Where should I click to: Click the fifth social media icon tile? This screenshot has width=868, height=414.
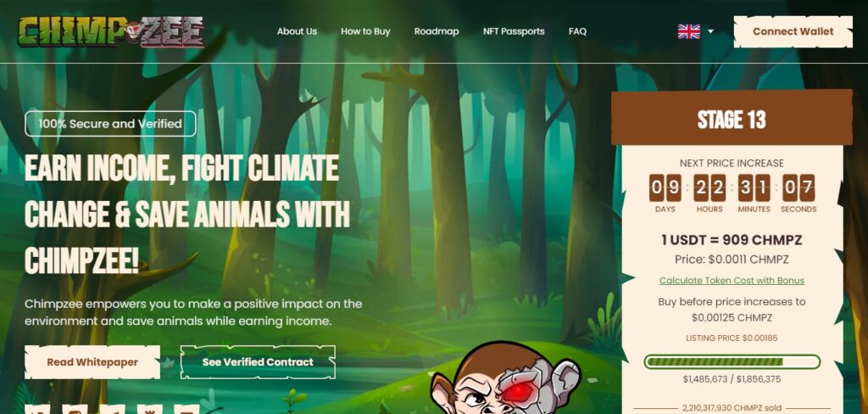click(x=186, y=410)
